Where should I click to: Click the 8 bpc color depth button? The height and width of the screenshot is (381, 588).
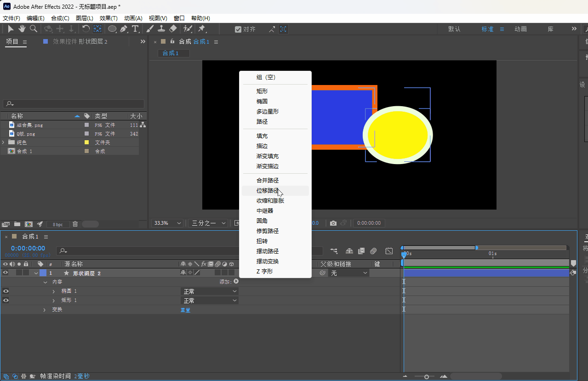click(58, 224)
